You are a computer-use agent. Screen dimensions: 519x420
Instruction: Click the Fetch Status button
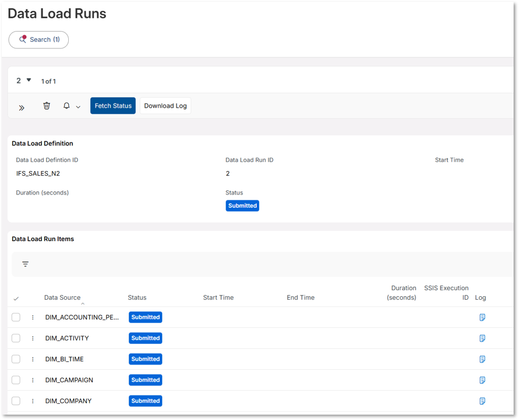click(x=113, y=106)
